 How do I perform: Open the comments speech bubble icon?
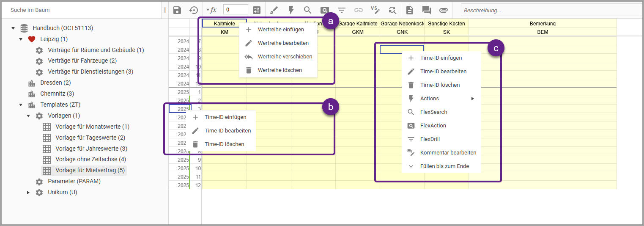pyautogui.click(x=426, y=10)
